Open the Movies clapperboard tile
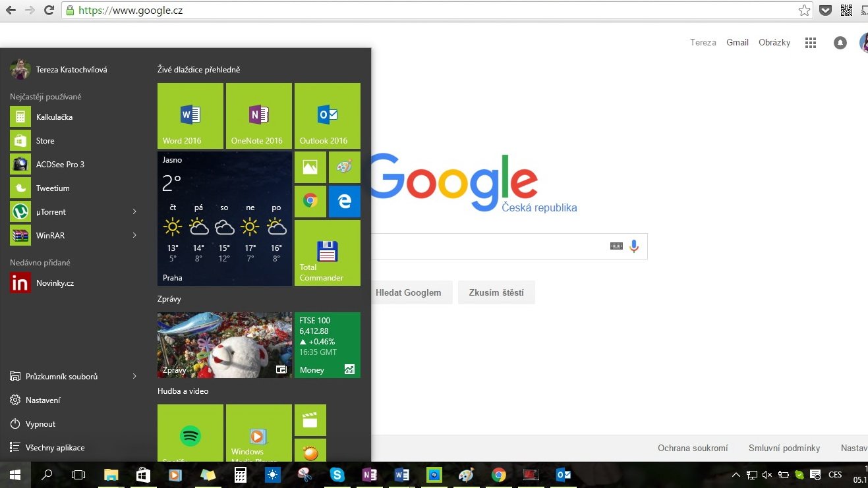The image size is (868, 488). [x=310, y=420]
